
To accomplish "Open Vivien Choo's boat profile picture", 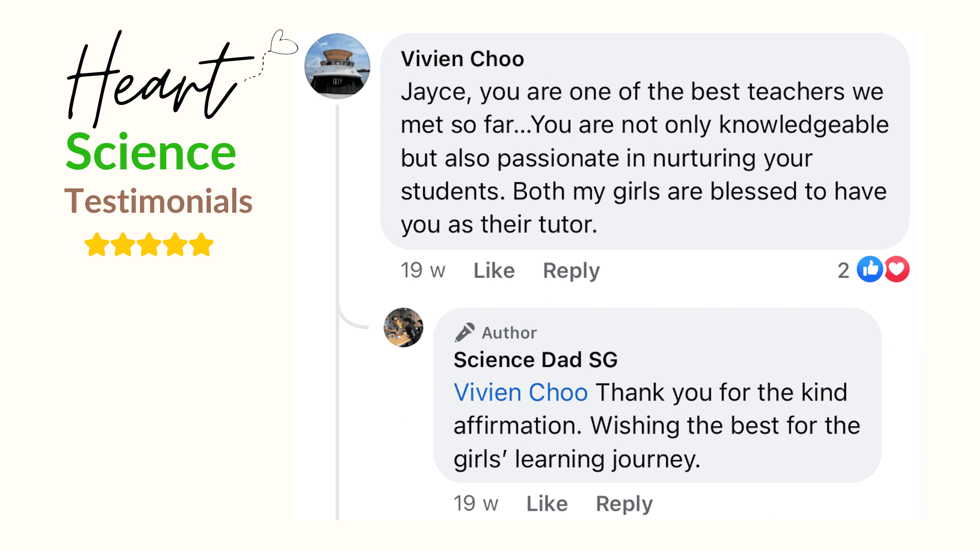I will [x=337, y=66].
